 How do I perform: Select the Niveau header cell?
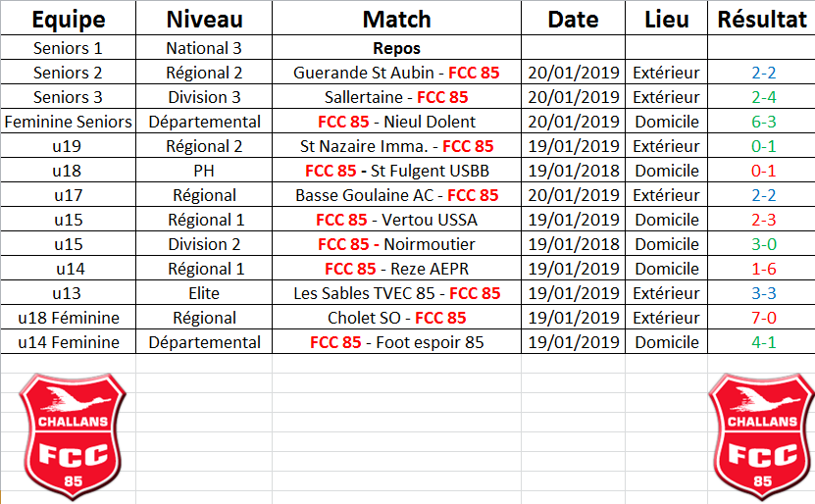tap(204, 19)
